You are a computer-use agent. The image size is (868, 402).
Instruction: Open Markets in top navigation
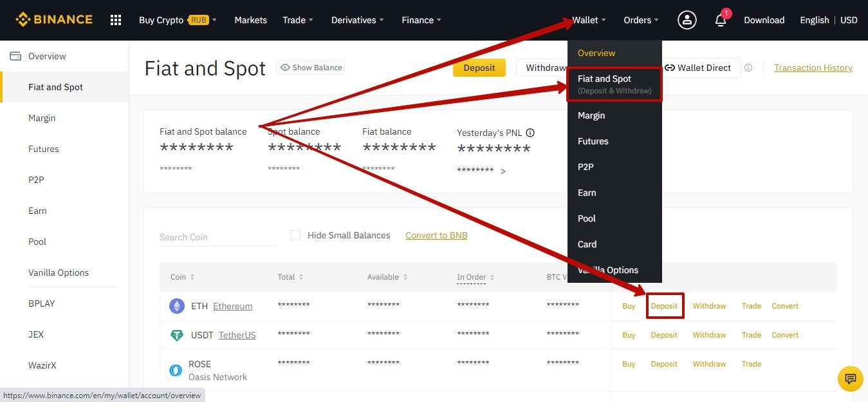(x=250, y=20)
